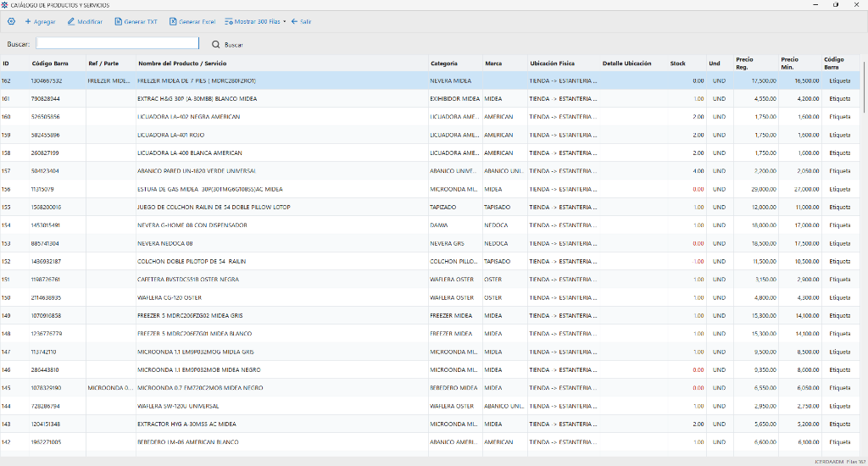This screenshot has height=466, width=868.
Task: Sort by the Precio Reg. column header
Action: coord(744,63)
